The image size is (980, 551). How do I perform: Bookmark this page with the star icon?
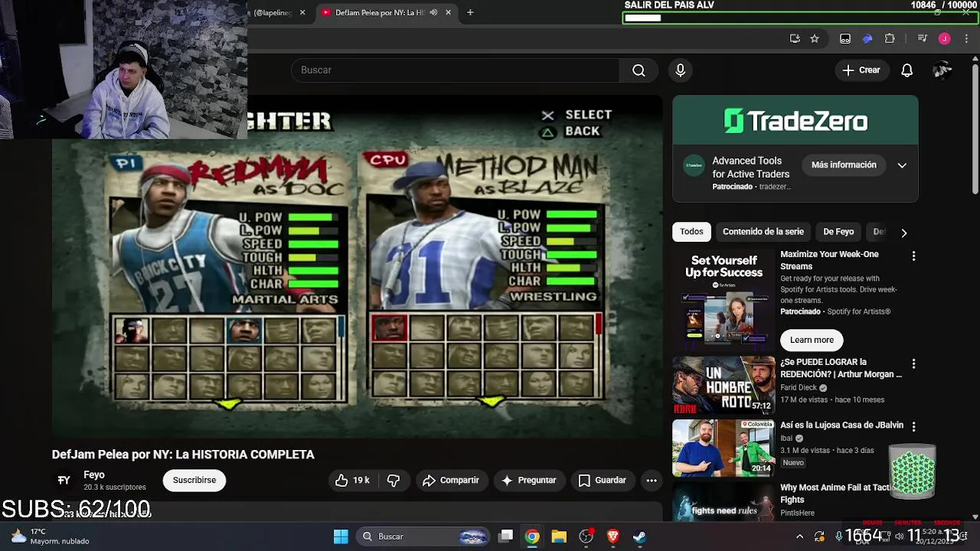[x=815, y=38]
